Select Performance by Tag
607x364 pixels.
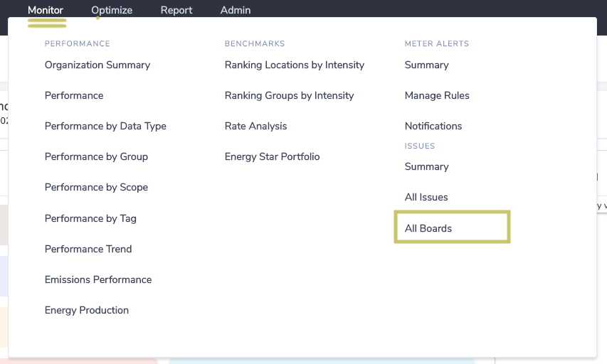[90, 218]
